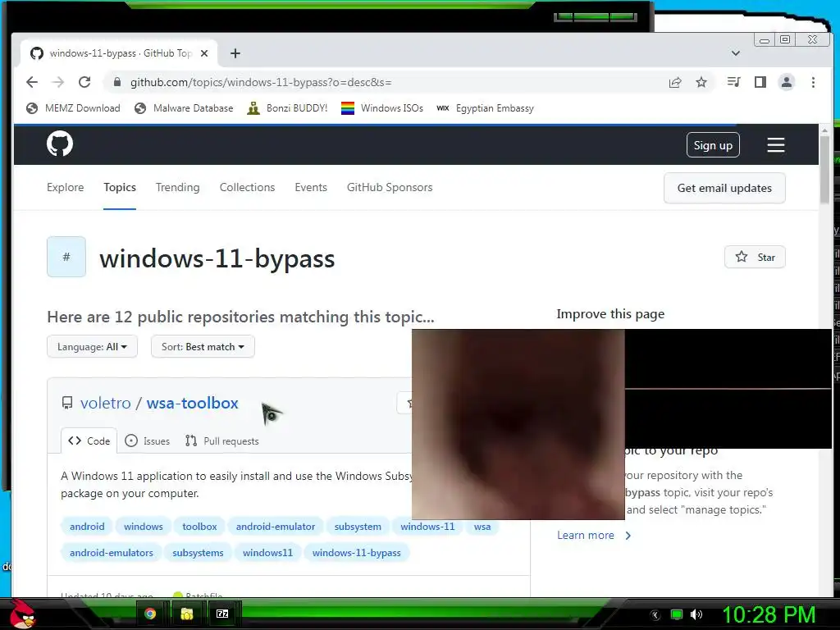Click the windows-11 topic tag
Image resolution: width=840 pixels, height=630 pixels.
click(x=427, y=527)
